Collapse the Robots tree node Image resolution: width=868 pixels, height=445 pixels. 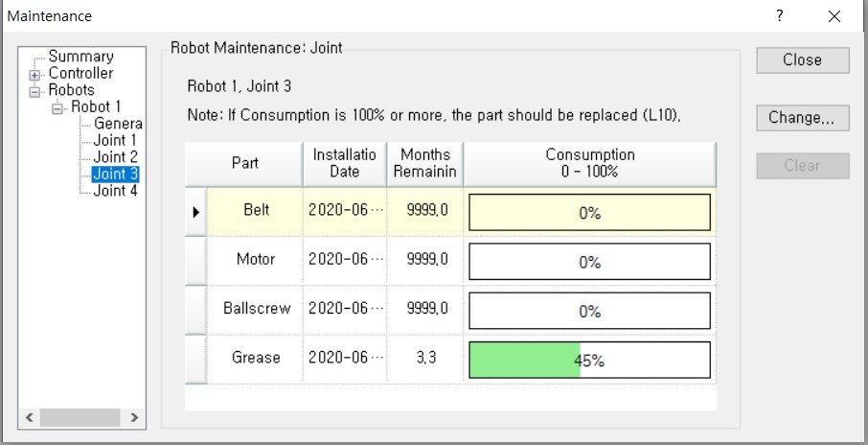[35, 90]
